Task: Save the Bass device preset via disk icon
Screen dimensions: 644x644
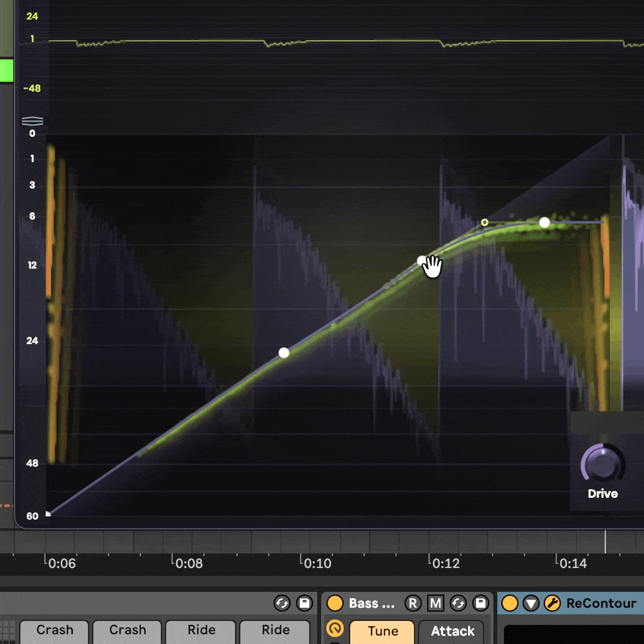Action: [x=481, y=603]
